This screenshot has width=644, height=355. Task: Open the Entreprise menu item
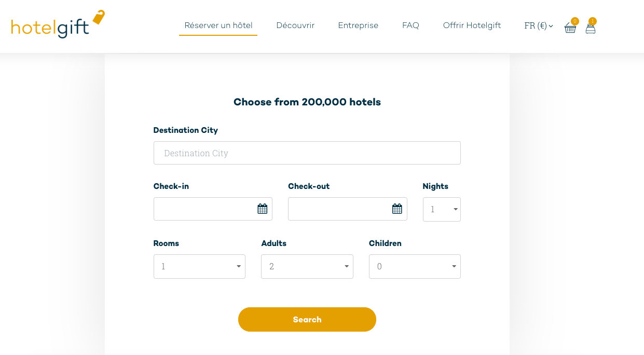click(x=358, y=25)
